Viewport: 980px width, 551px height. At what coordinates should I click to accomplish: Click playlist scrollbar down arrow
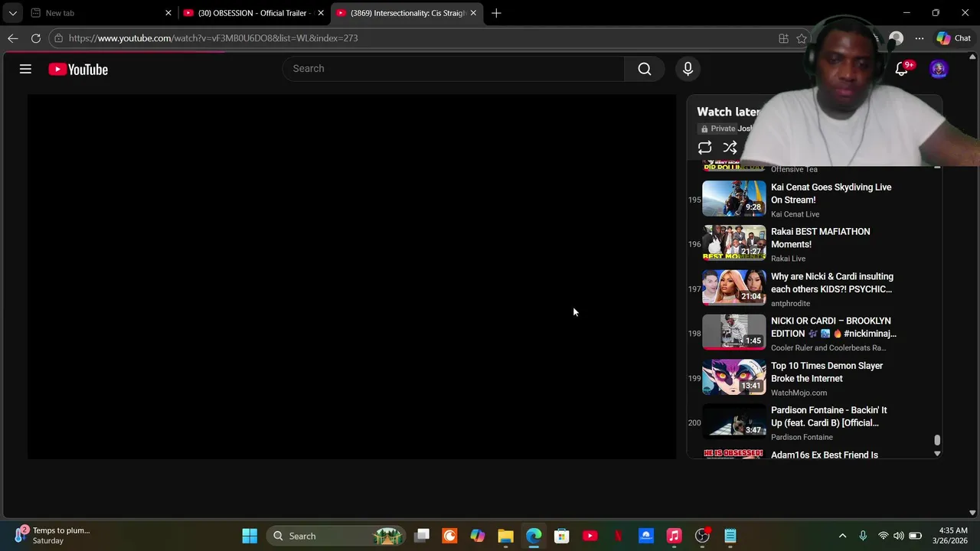(x=937, y=454)
